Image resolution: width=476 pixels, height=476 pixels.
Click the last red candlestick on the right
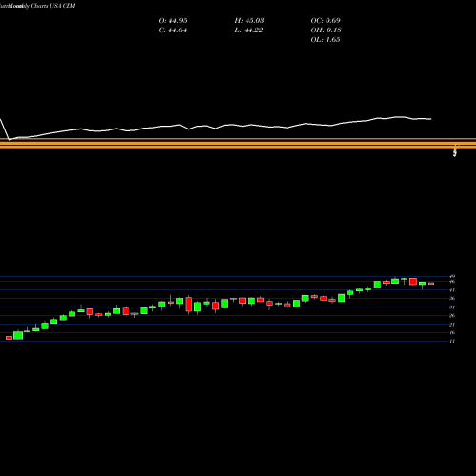point(431,284)
